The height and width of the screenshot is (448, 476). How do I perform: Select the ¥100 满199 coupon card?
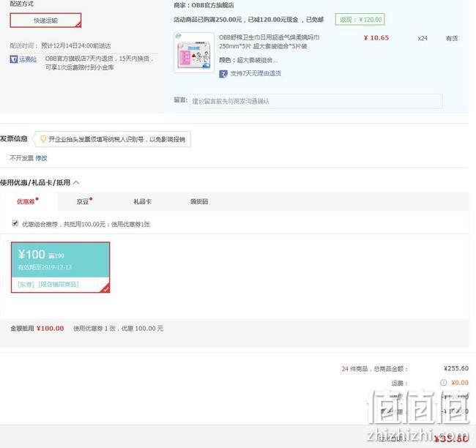coord(60,267)
